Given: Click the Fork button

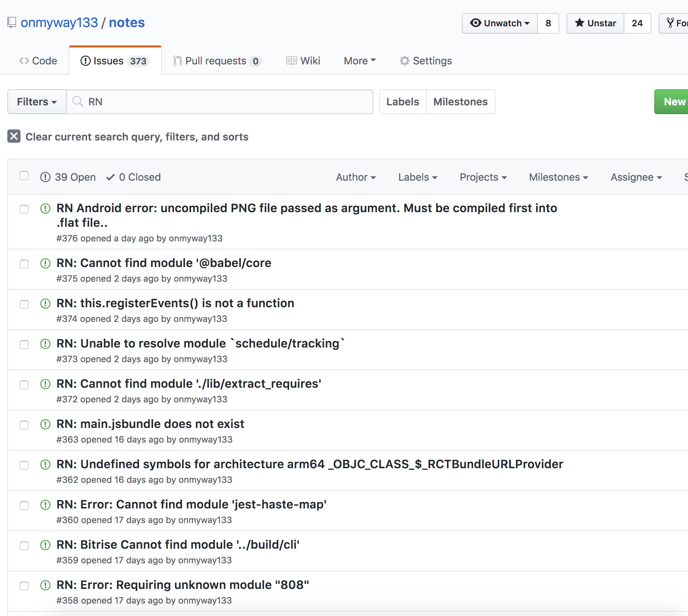Looking at the screenshot, I should (674, 23).
